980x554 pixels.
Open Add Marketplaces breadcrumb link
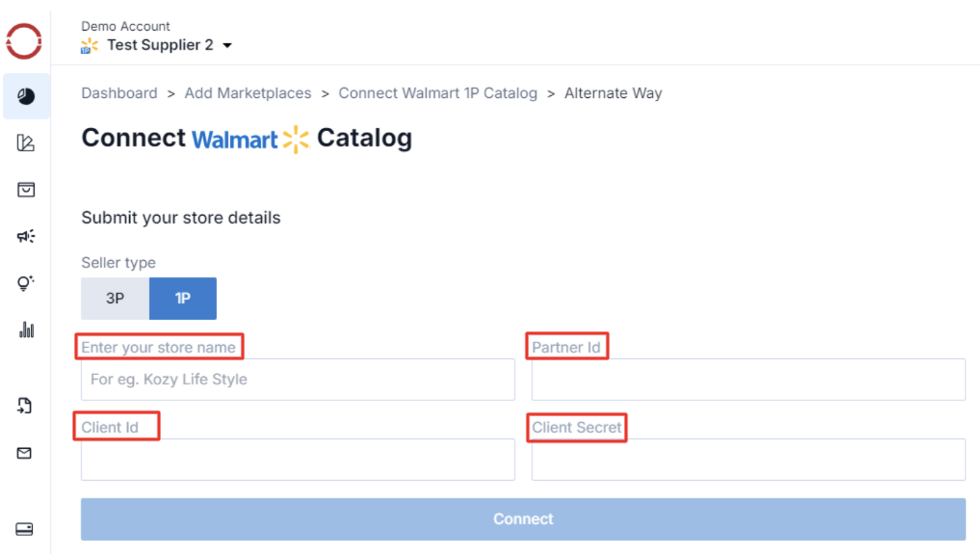(x=248, y=93)
